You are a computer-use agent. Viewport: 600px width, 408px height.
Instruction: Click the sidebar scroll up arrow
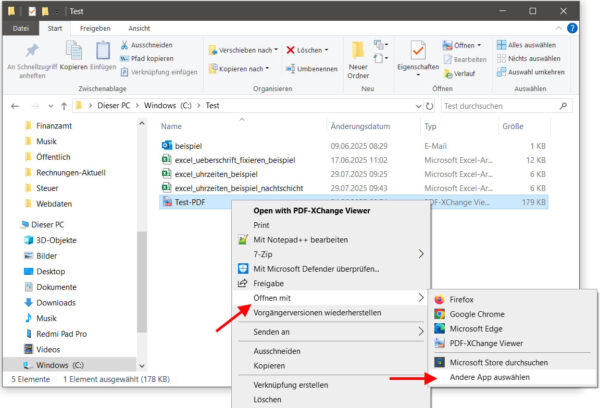pos(142,124)
